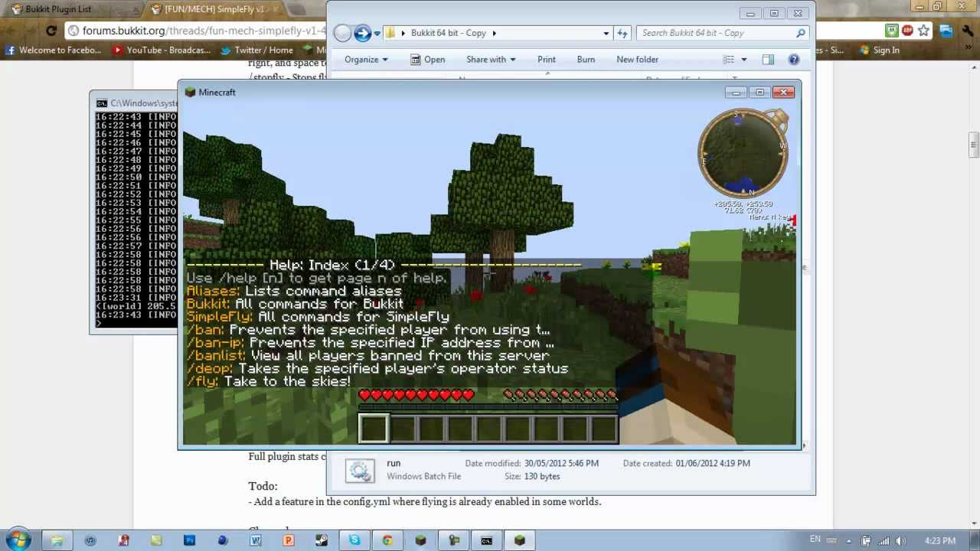Click the blue extension icon beside star
Screen dimensions: 980x551
[946, 31]
